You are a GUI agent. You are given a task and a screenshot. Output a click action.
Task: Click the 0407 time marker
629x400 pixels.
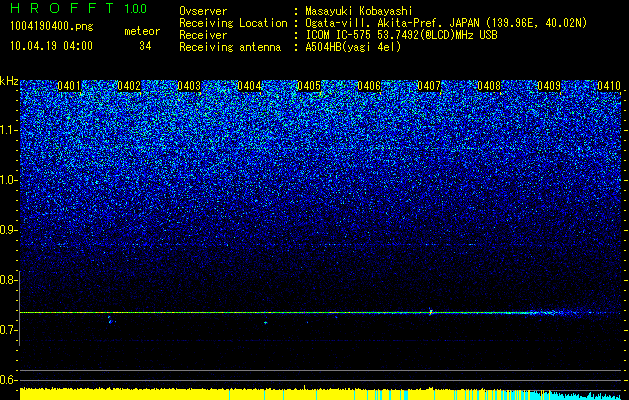tap(429, 86)
